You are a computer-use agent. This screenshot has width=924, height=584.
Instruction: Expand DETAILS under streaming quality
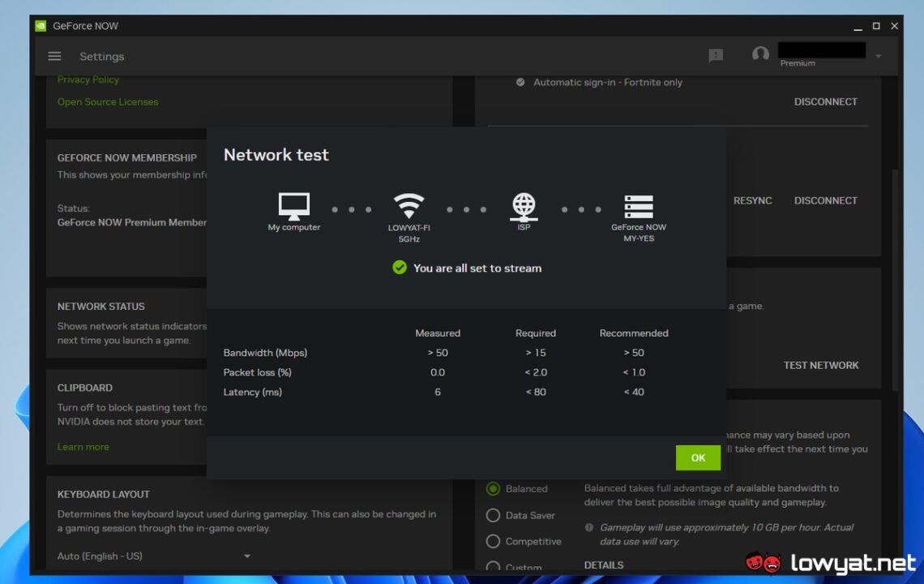(x=603, y=565)
